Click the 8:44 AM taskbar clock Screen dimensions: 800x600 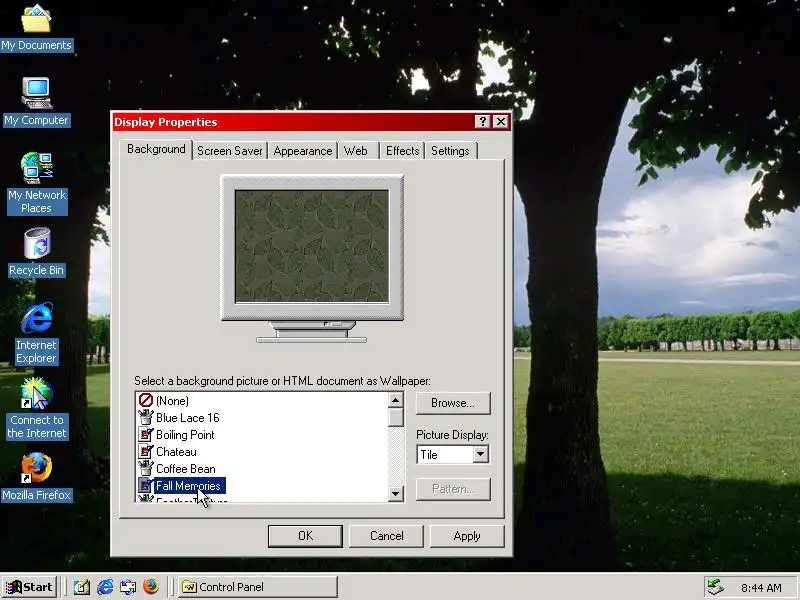coord(761,588)
